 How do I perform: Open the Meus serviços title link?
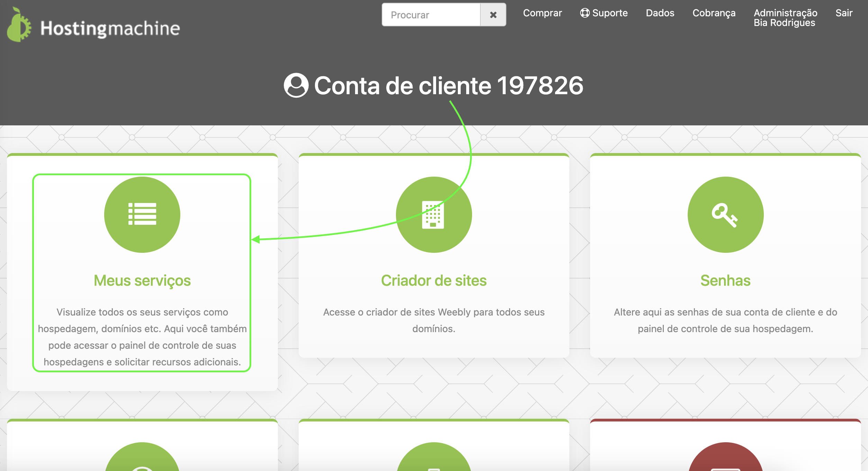point(142,281)
